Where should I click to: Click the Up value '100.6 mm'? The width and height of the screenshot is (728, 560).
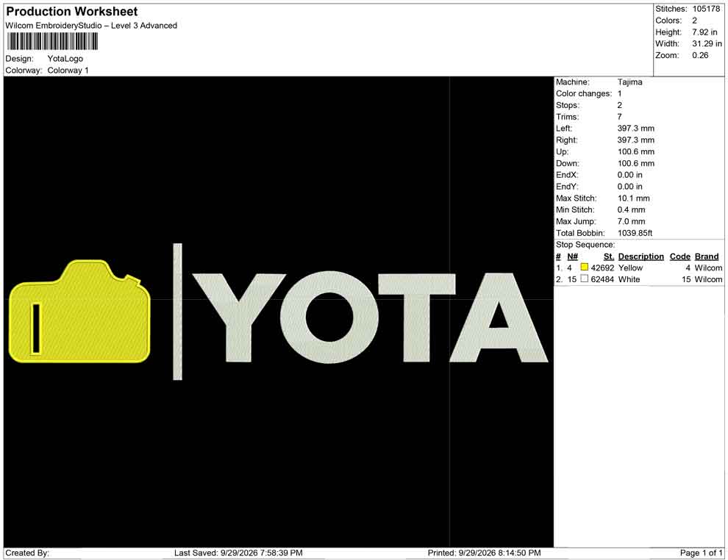click(x=636, y=151)
